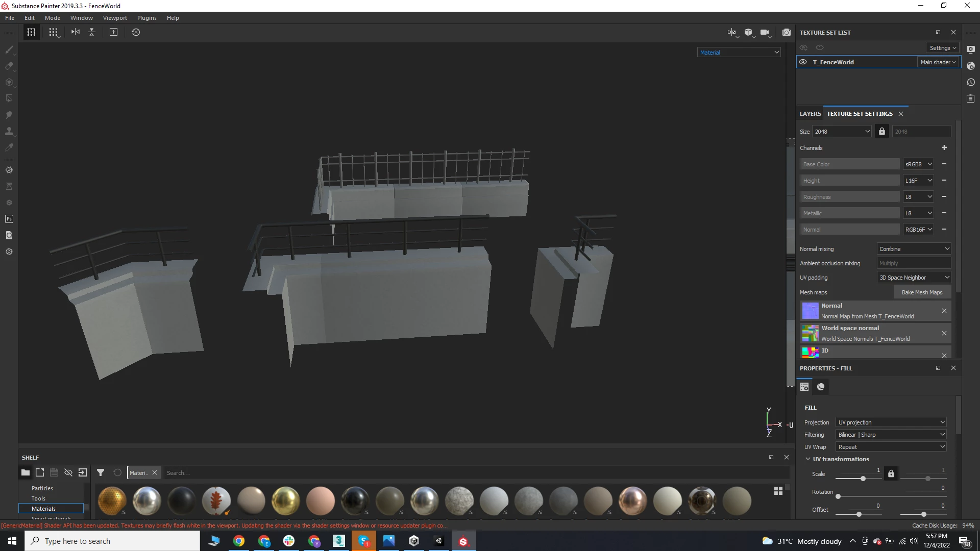Select the Smudge tool
Screen dimensions: 980x551
9,115
